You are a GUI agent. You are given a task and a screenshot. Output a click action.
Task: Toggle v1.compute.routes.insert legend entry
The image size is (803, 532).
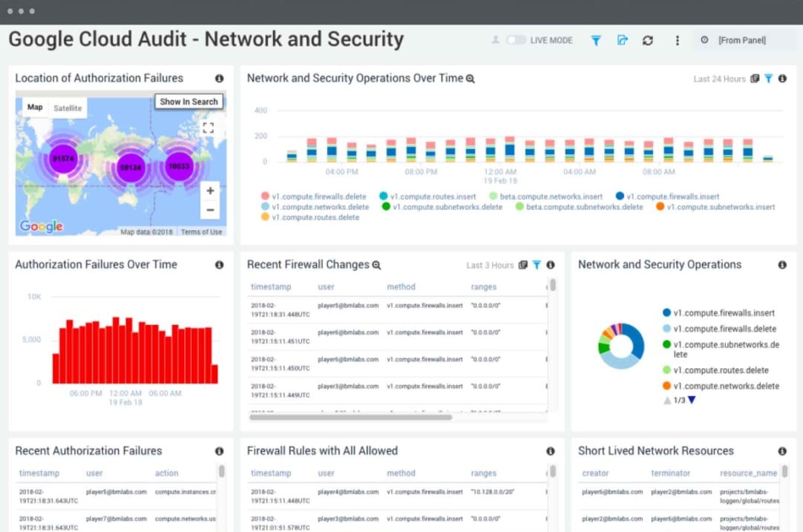coord(427,197)
